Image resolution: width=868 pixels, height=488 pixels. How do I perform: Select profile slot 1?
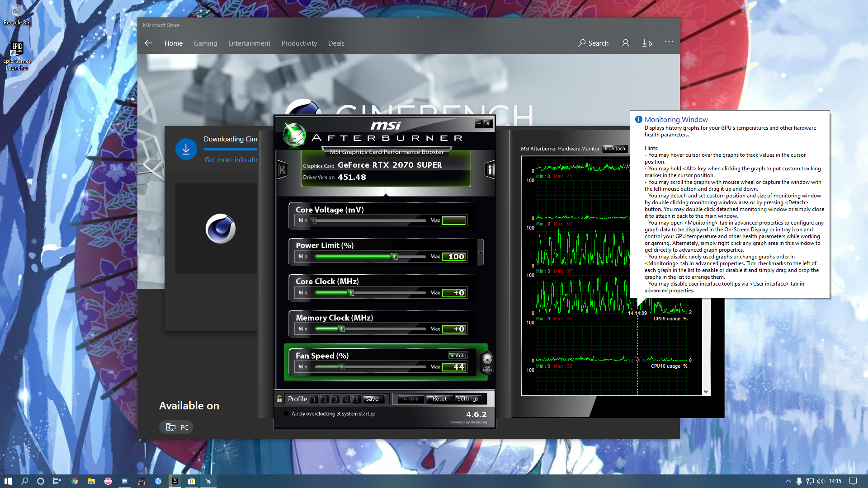pyautogui.click(x=314, y=399)
